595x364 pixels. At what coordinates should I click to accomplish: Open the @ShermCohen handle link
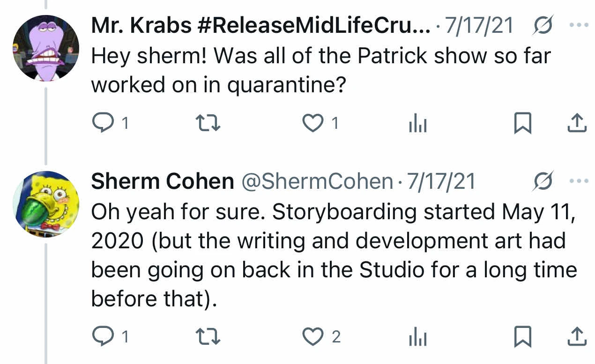[x=317, y=182]
